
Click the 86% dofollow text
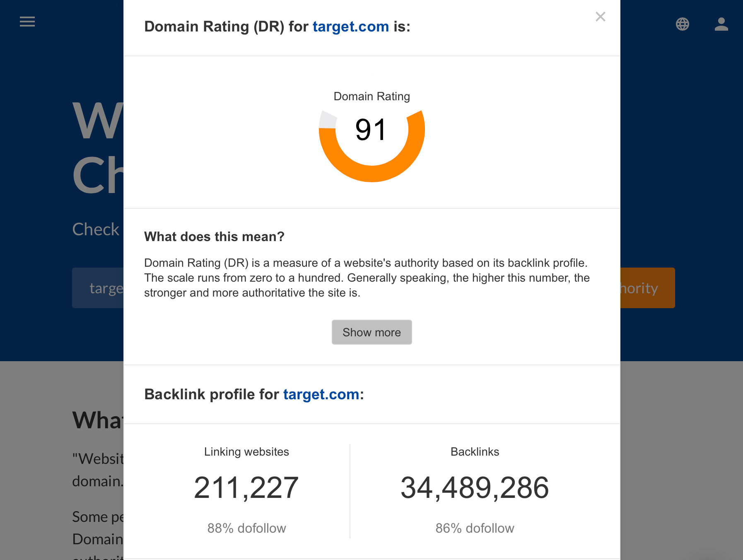pyautogui.click(x=475, y=528)
